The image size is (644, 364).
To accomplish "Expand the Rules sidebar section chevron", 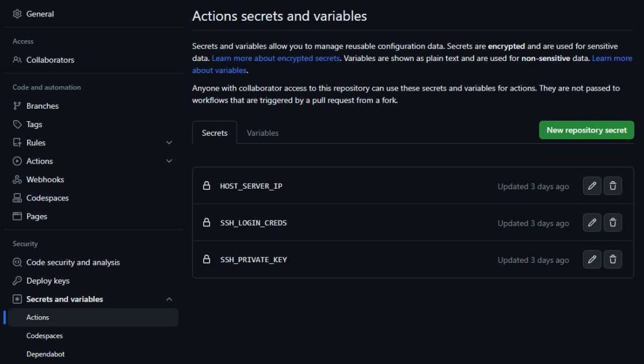I will coord(169,143).
